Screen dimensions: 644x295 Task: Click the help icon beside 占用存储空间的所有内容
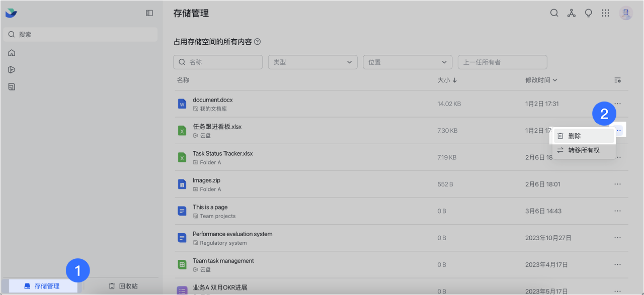[x=258, y=42]
